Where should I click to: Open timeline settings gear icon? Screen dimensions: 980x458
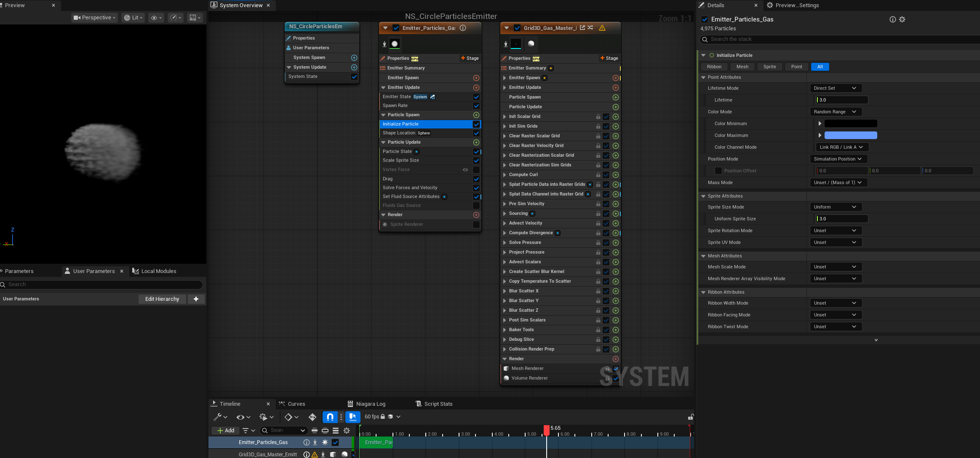(x=347, y=430)
